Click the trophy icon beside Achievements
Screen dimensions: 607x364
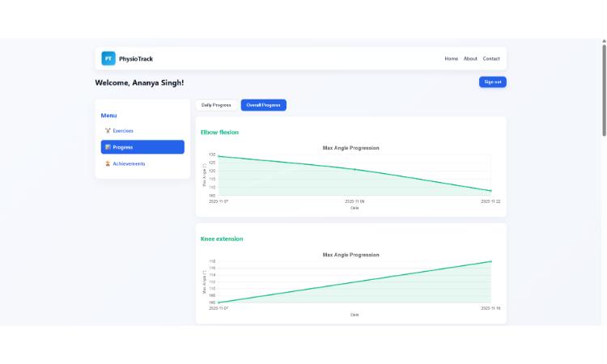tap(108, 163)
